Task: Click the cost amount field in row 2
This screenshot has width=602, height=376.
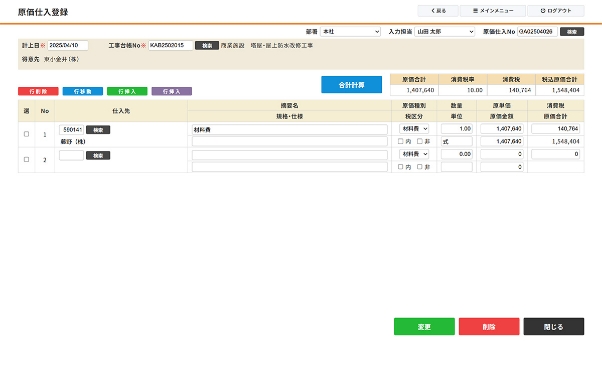Action: click(x=502, y=167)
